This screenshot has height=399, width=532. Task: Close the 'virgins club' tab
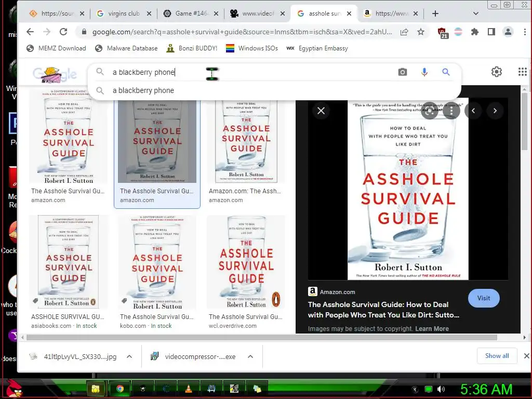tap(149, 14)
